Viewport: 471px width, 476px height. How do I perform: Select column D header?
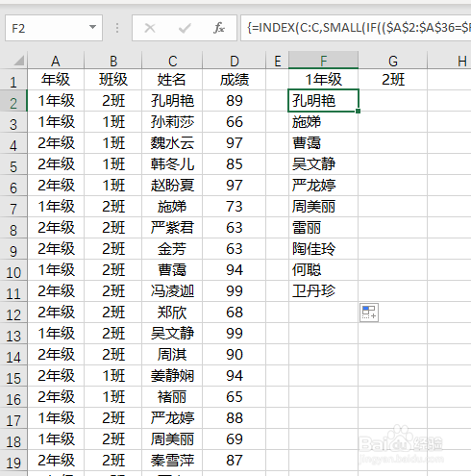pos(235,61)
